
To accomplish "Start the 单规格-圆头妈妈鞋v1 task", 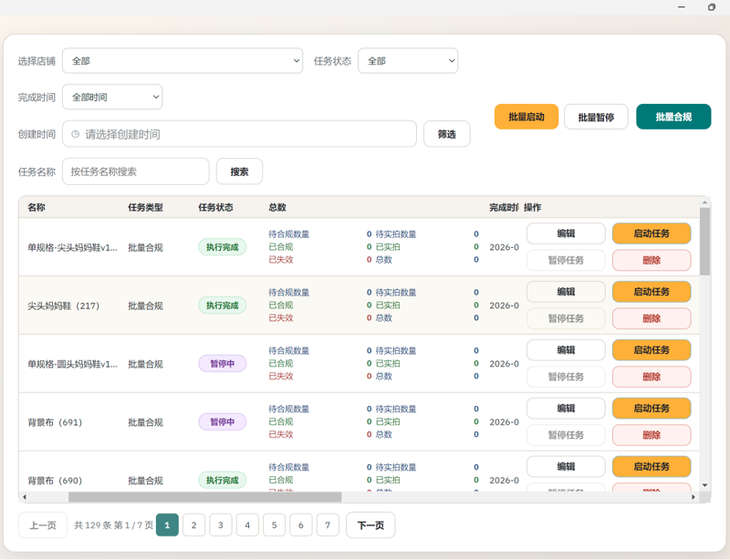I will 652,349.
